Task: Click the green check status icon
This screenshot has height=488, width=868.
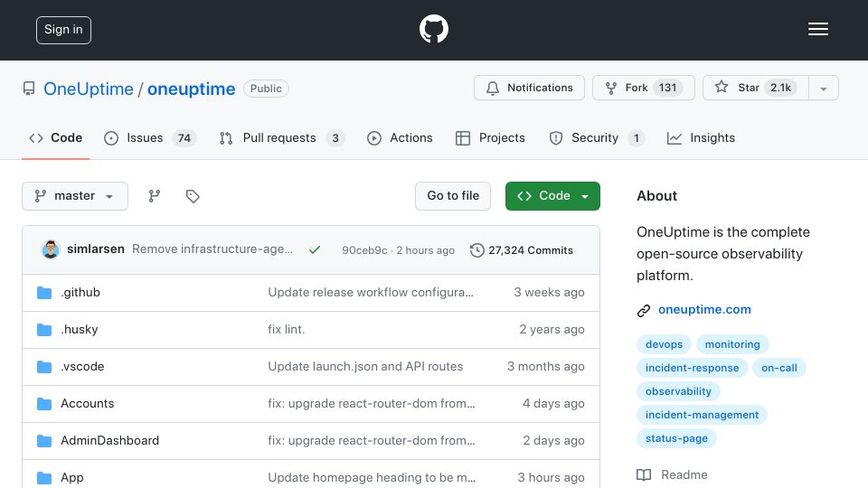Action: (315, 250)
